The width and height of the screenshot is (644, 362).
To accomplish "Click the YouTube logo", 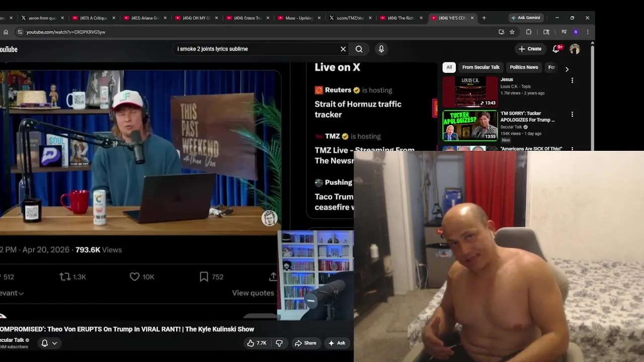I will (x=9, y=49).
